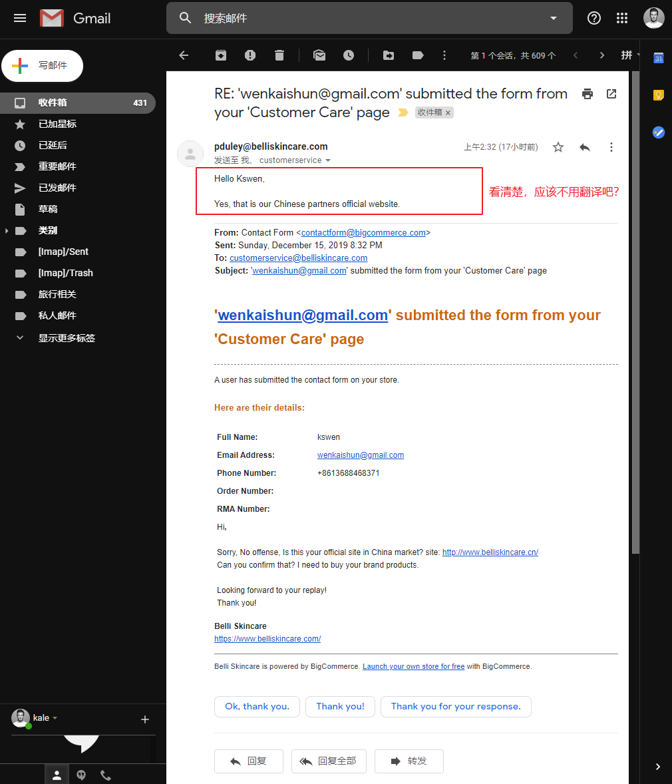Image resolution: width=672 pixels, height=784 pixels.
Task: Move the email to a folder
Action: click(x=389, y=55)
